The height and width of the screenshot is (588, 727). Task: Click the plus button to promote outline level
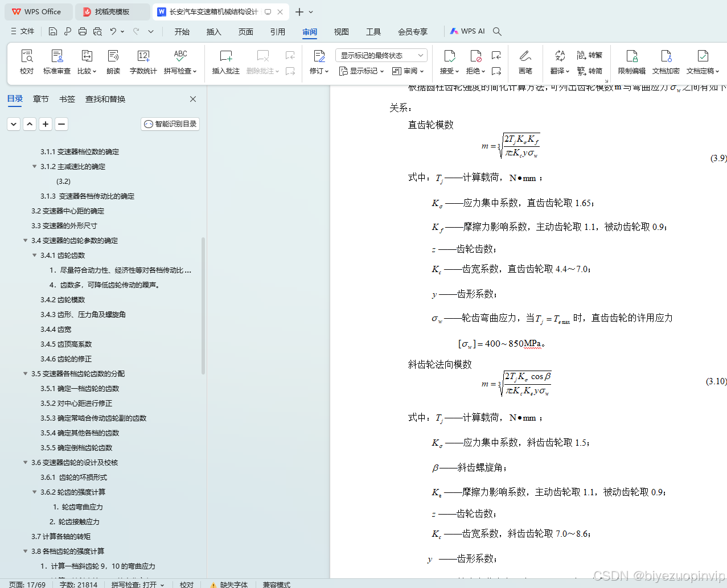click(x=46, y=124)
